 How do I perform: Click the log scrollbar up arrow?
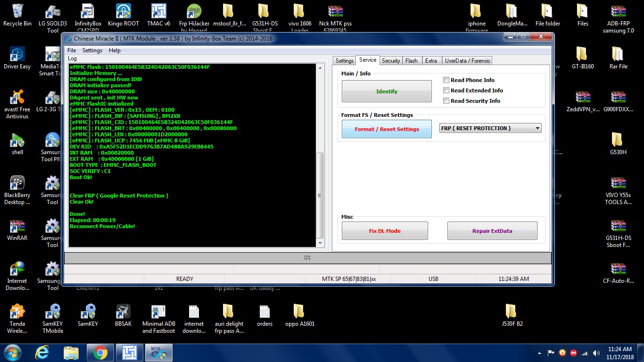[320, 67]
